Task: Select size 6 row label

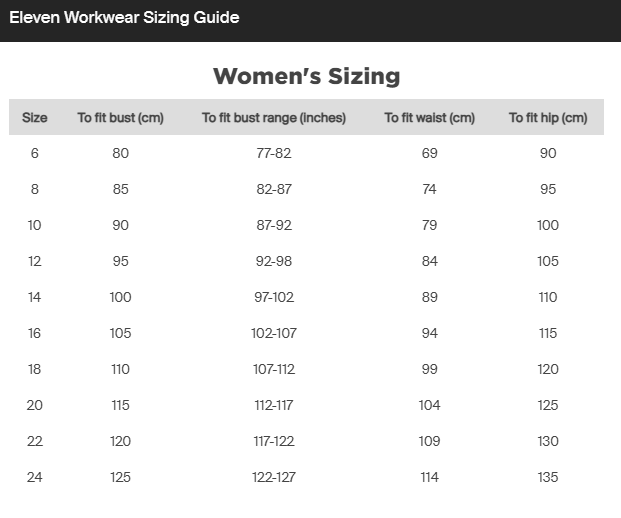Action: point(35,154)
